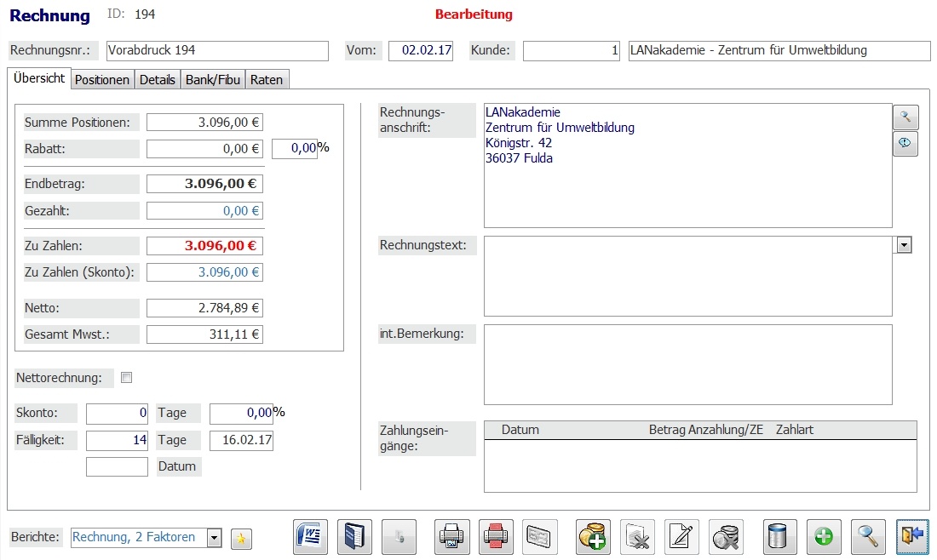
Task: Select the Raten tab
Action: pyautogui.click(x=267, y=79)
